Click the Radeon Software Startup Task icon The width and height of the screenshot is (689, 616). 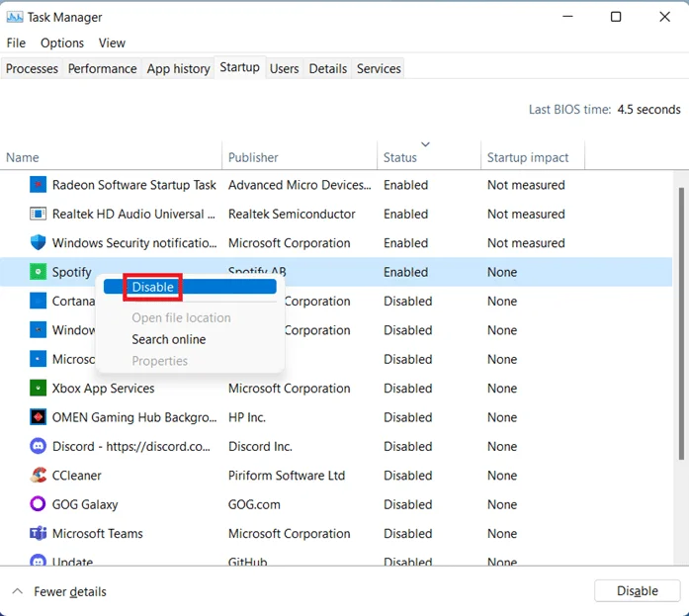point(38,185)
